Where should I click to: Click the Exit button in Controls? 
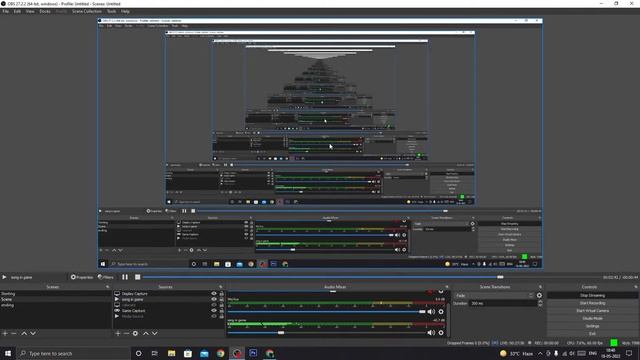click(592, 333)
